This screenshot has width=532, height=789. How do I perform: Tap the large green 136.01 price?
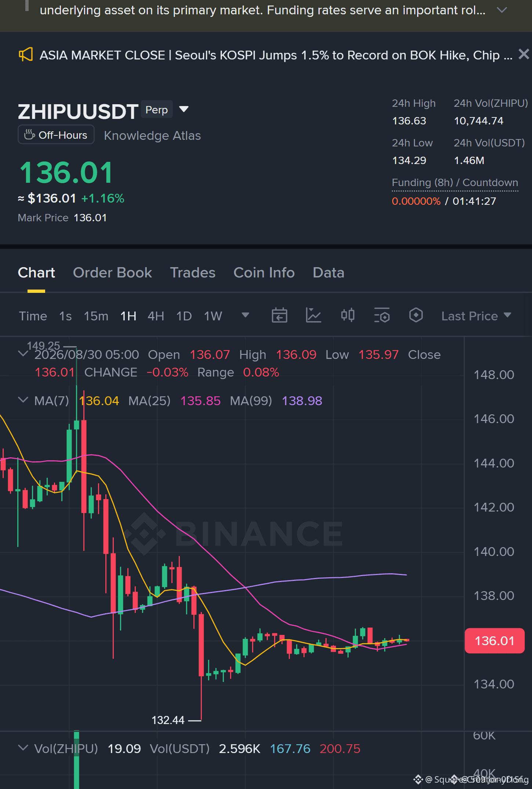click(66, 172)
